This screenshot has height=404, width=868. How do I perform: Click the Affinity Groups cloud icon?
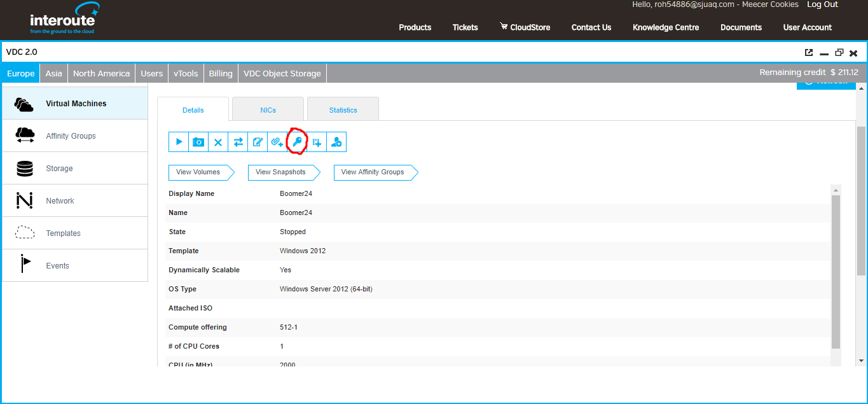pos(25,136)
